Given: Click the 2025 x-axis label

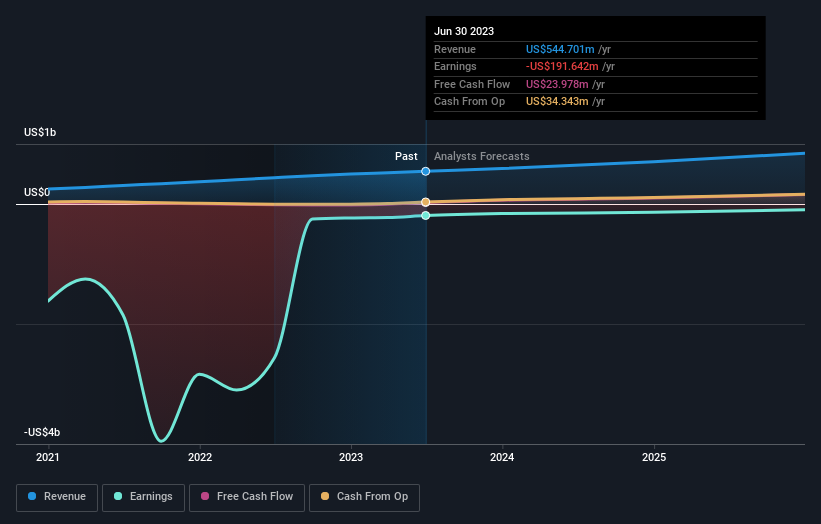Looking at the screenshot, I should 654,458.
